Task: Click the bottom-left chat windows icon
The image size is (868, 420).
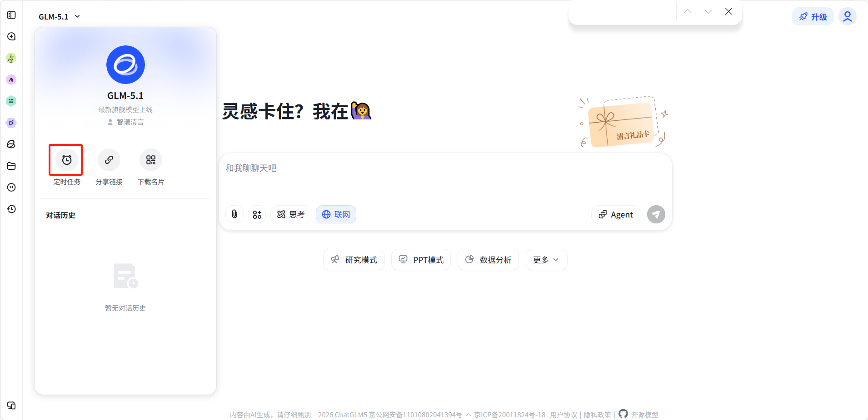Action: 11,405
